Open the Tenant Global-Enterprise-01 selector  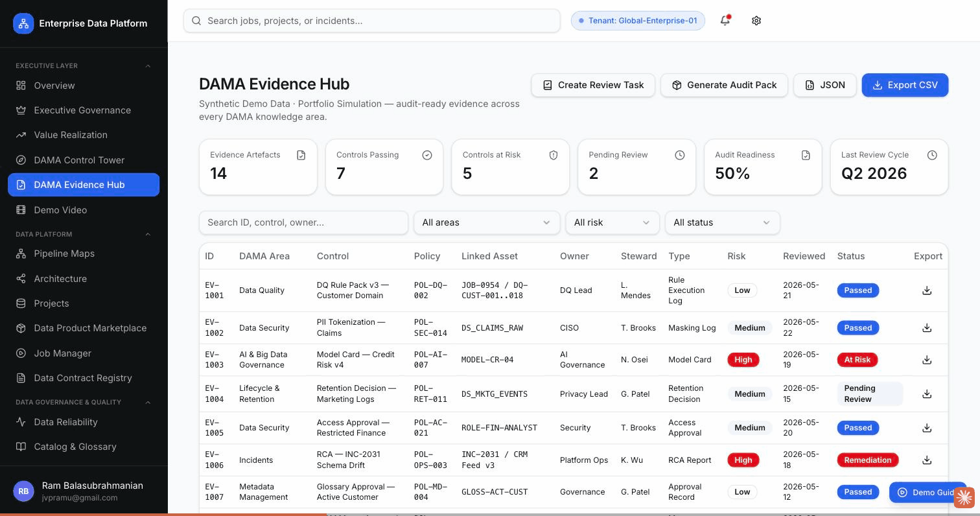coord(638,21)
